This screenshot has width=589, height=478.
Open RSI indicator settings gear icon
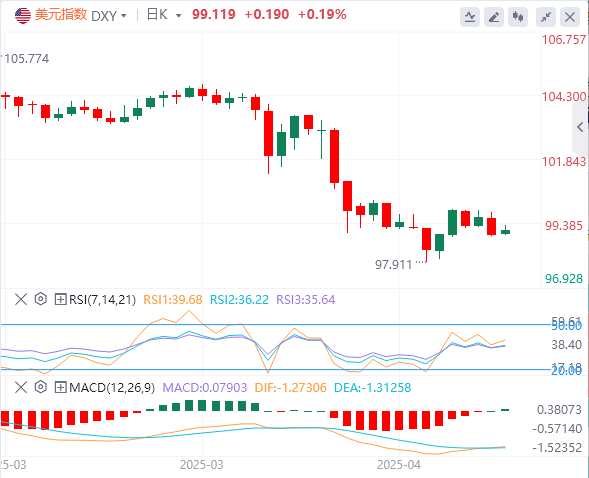point(41,299)
